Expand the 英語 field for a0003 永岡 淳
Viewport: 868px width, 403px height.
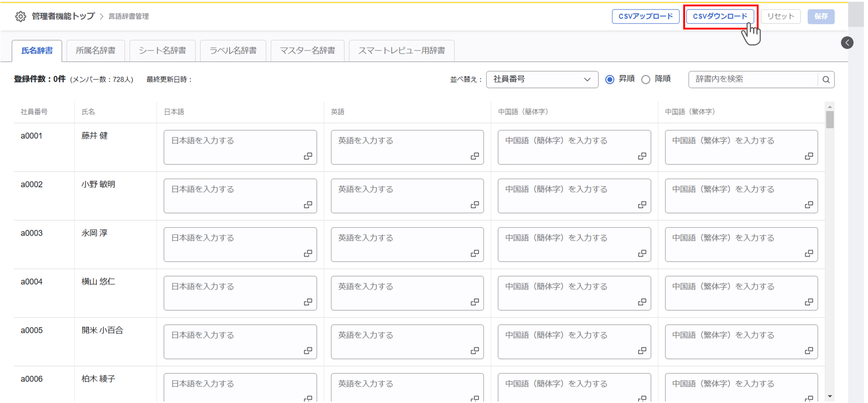(x=475, y=253)
